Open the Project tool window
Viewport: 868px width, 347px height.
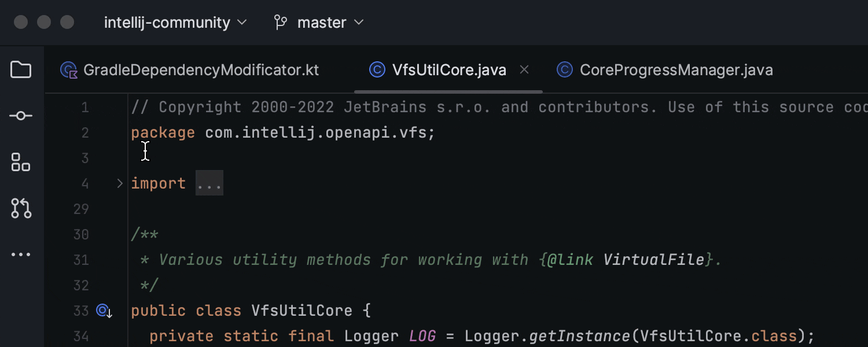pos(21,69)
